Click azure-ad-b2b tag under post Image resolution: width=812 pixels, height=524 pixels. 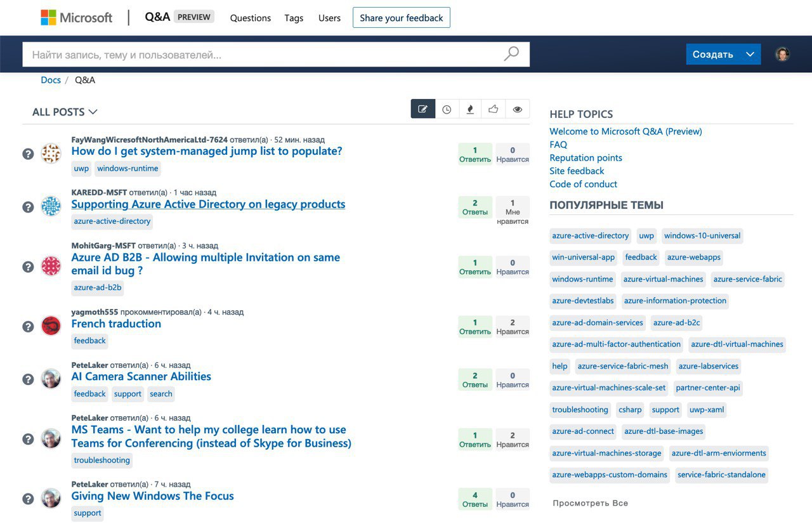pyautogui.click(x=98, y=287)
